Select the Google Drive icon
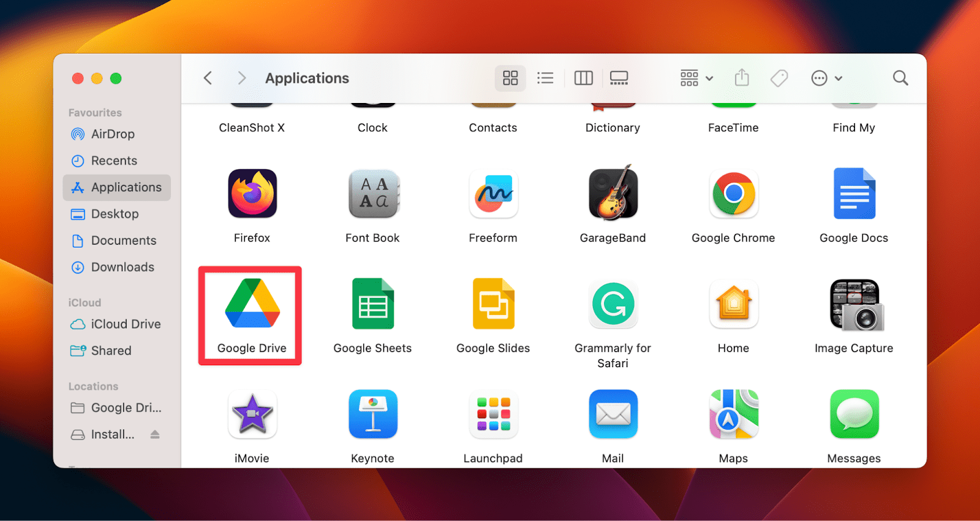 252,303
